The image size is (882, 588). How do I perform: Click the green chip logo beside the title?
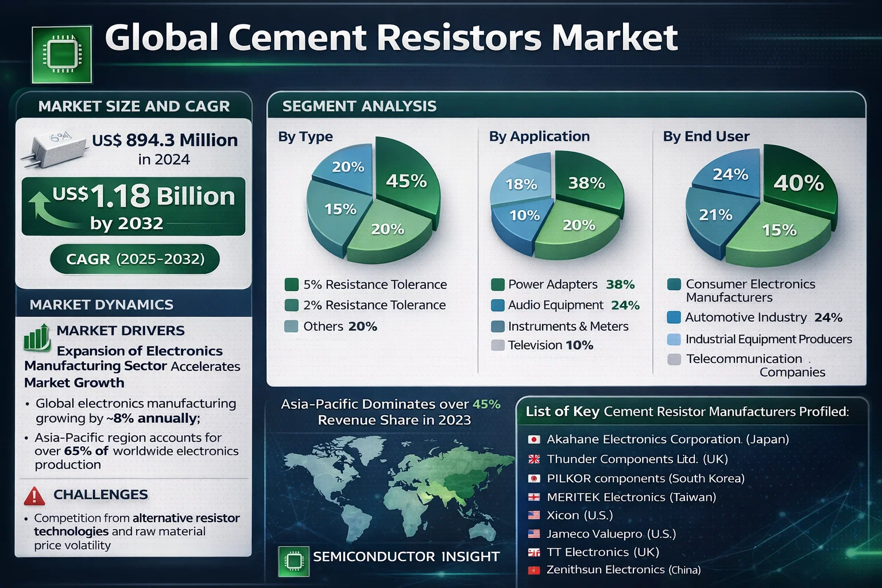[x=61, y=55]
